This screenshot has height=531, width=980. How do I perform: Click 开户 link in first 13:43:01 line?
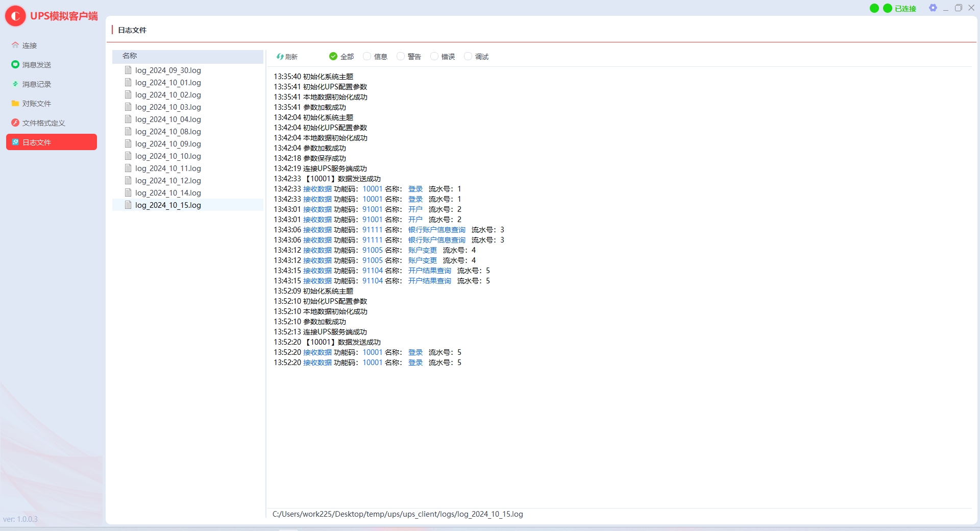click(x=415, y=209)
